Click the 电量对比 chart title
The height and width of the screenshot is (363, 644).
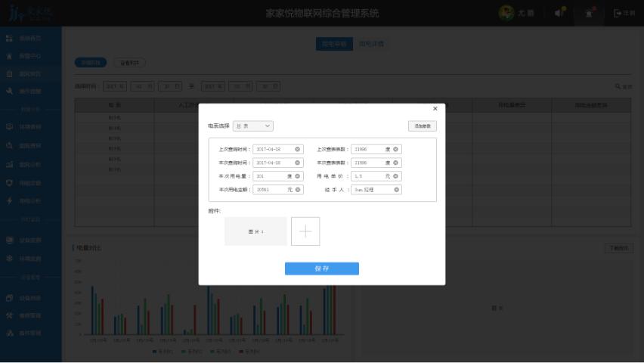pyautogui.click(x=88, y=248)
